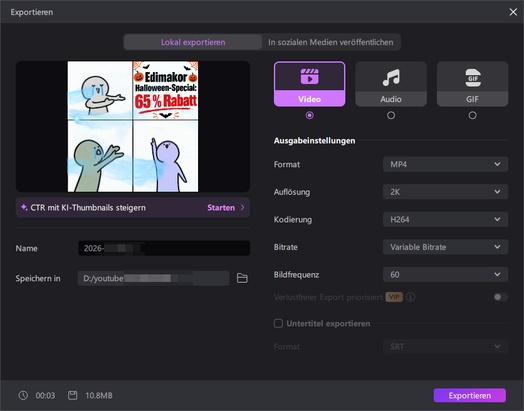Screen dimensions: 524x411
Task: Click the Kodierung label
Action: (x=293, y=220)
